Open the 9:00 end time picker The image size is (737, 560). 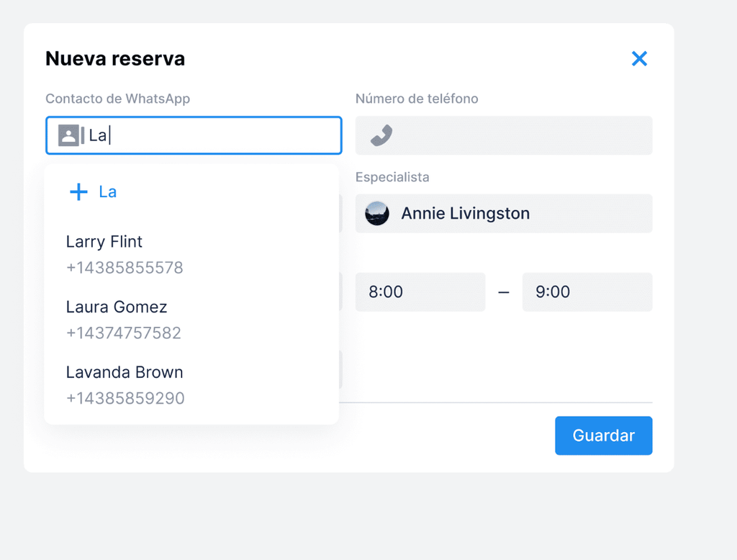point(587,292)
